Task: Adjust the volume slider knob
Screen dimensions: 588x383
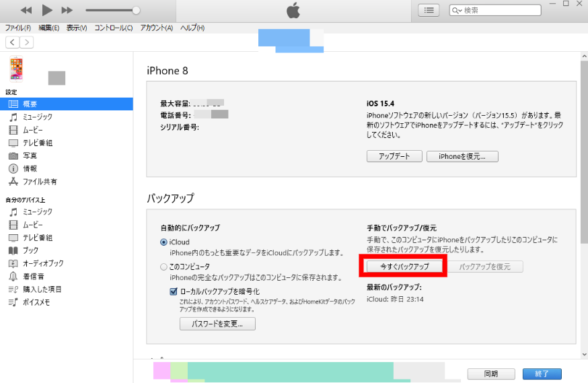Action: point(136,11)
